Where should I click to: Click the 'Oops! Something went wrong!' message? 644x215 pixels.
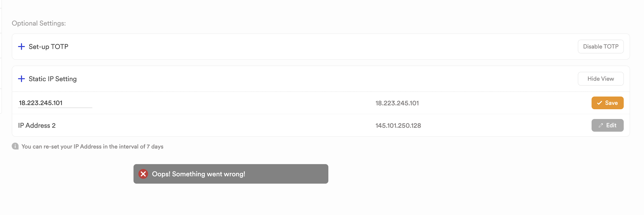coord(198,174)
